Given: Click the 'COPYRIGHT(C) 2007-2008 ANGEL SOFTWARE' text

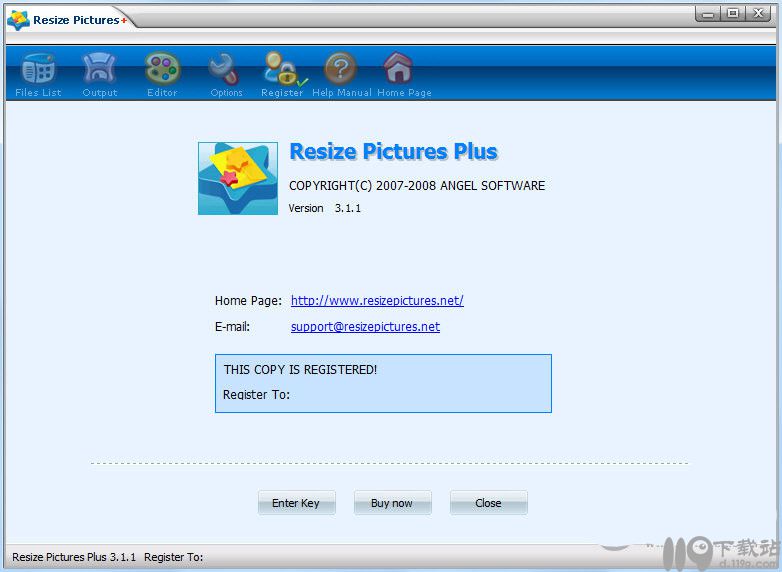Looking at the screenshot, I should [x=417, y=186].
